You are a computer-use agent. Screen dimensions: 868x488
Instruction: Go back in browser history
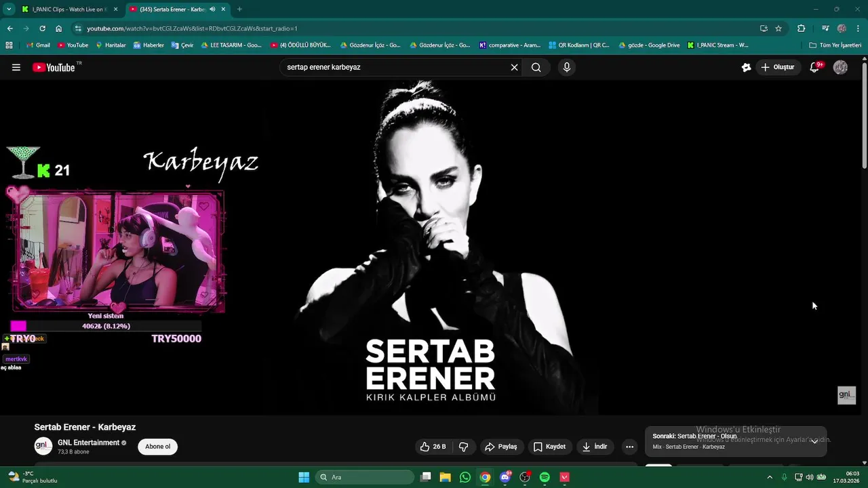pos(9,28)
